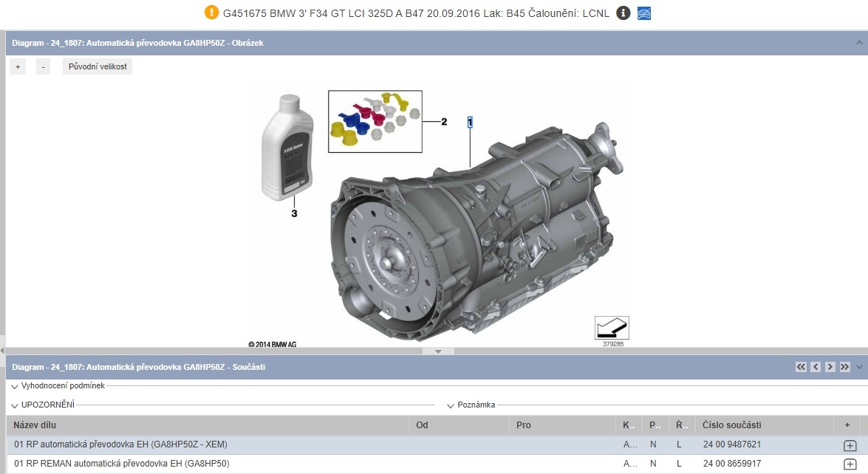
Task: Zoom in the diagram with the plus button
Action: pos(18,66)
